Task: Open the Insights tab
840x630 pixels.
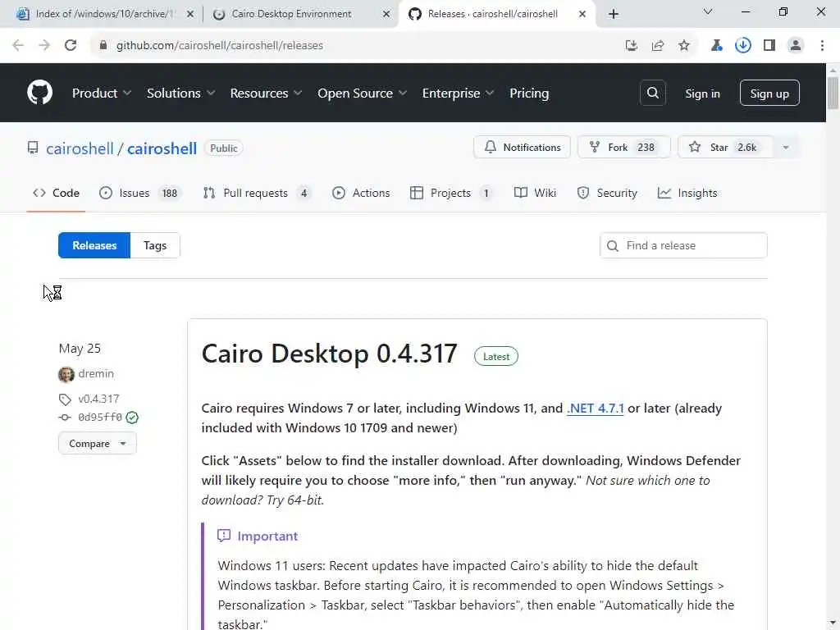Action: tap(687, 193)
